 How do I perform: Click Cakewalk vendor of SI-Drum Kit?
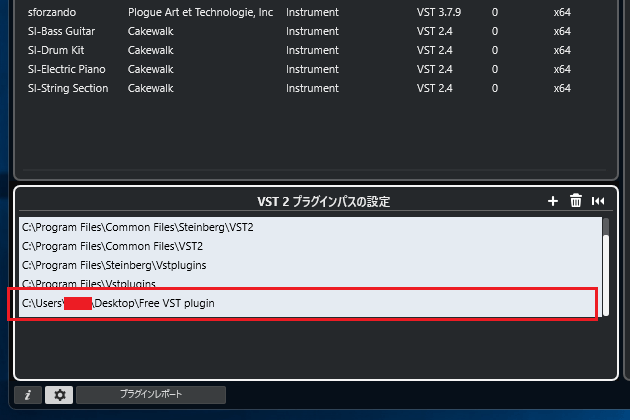click(x=151, y=50)
